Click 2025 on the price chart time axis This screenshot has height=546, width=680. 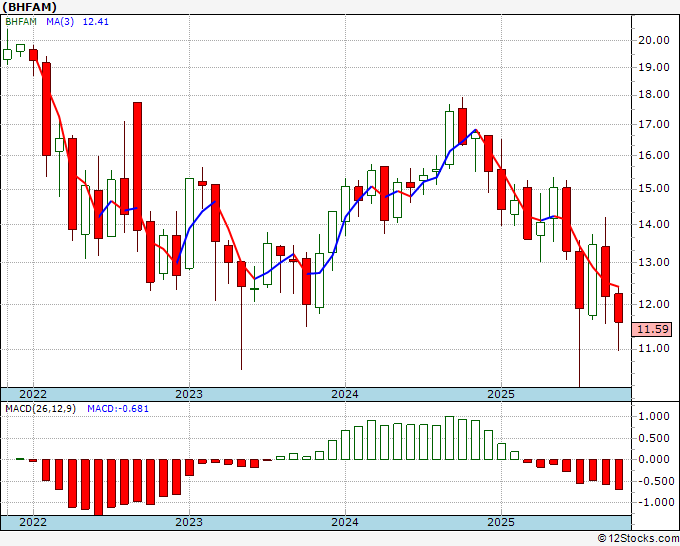(x=501, y=394)
